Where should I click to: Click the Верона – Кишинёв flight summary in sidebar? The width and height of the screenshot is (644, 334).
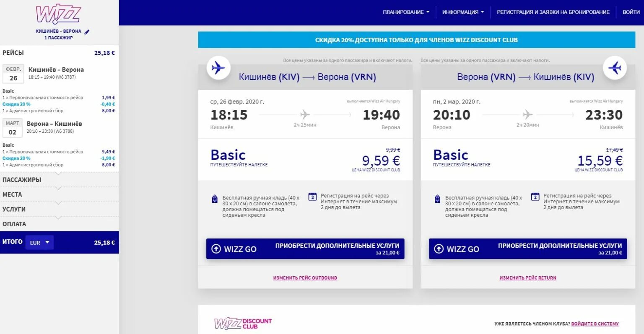[x=54, y=127]
